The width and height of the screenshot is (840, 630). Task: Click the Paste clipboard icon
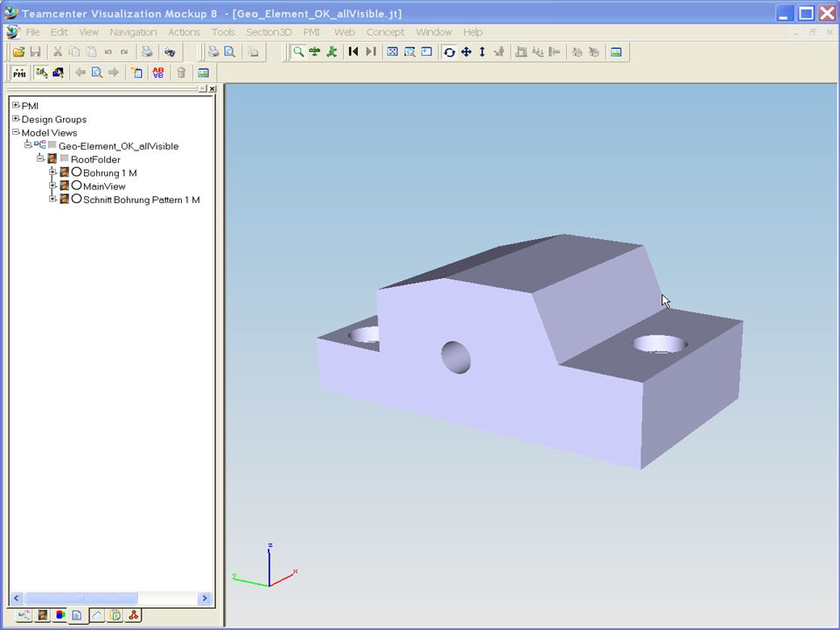92,52
